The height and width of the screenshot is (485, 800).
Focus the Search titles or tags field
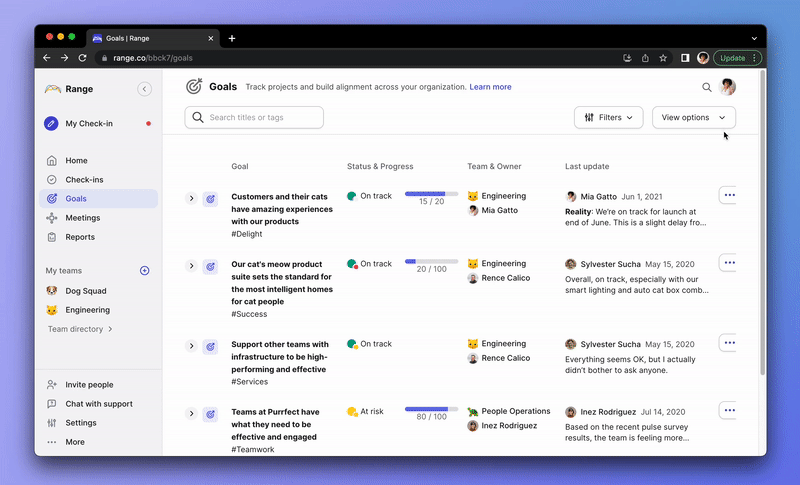click(254, 117)
